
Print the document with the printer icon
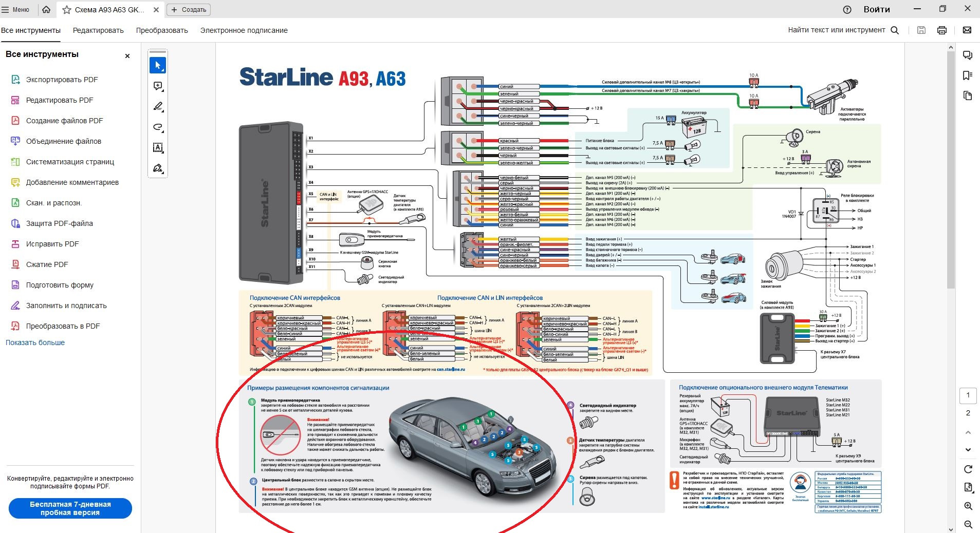coord(942,30)
